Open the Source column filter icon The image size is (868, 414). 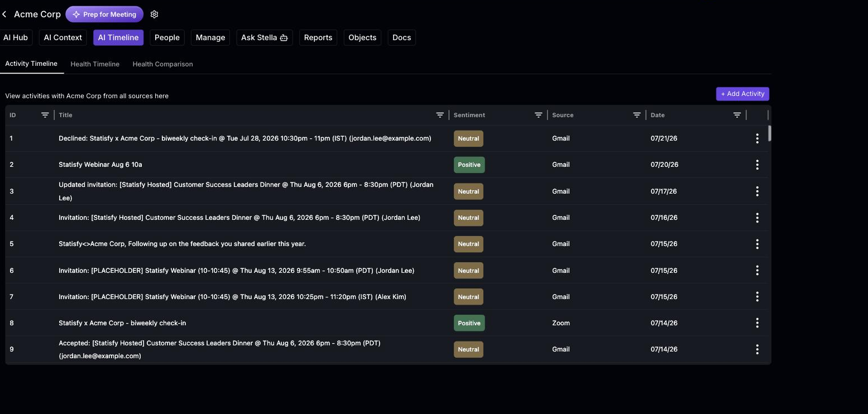(x=636, y=115)
